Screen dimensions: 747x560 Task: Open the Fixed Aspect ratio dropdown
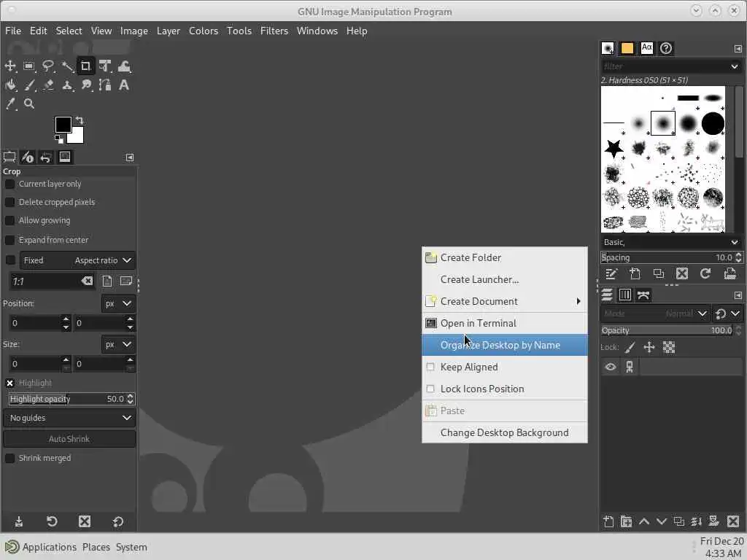click(77, 260)
